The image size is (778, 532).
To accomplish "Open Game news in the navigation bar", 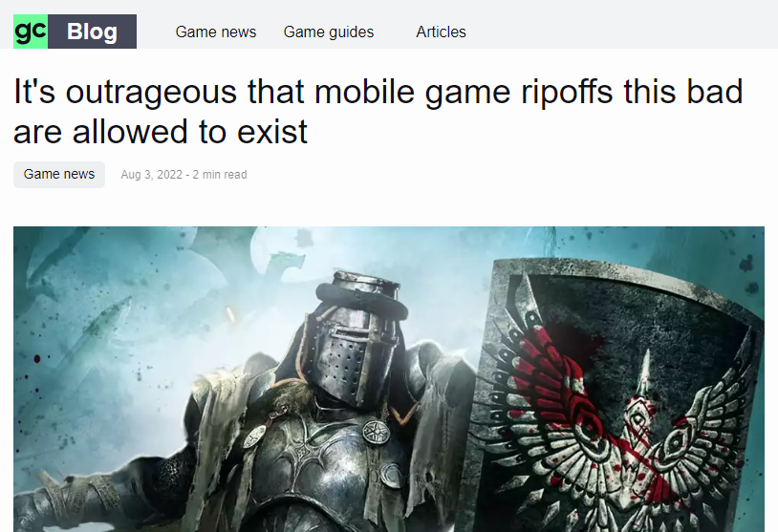I will pos(216,32).
